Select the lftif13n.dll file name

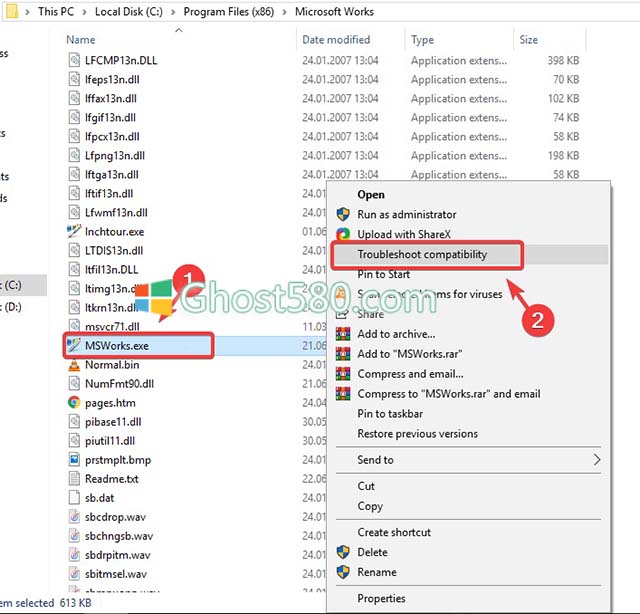click(109, 194)
